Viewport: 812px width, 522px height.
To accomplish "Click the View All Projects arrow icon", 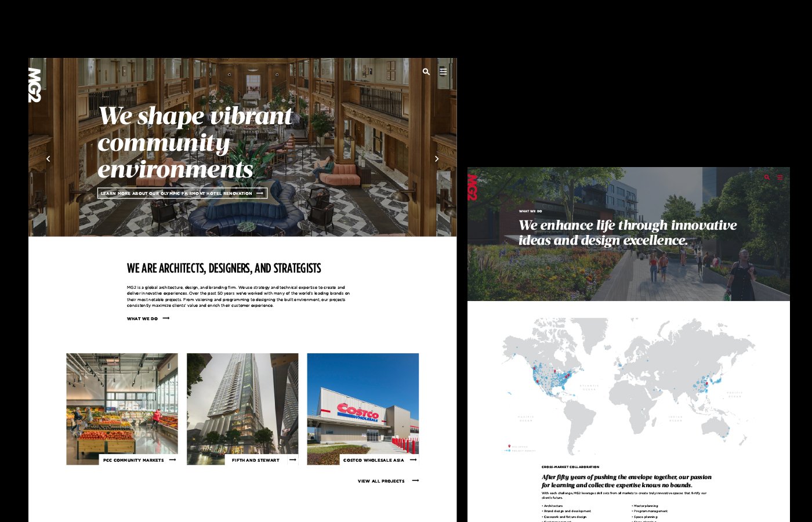I will (x=415, y=481).
